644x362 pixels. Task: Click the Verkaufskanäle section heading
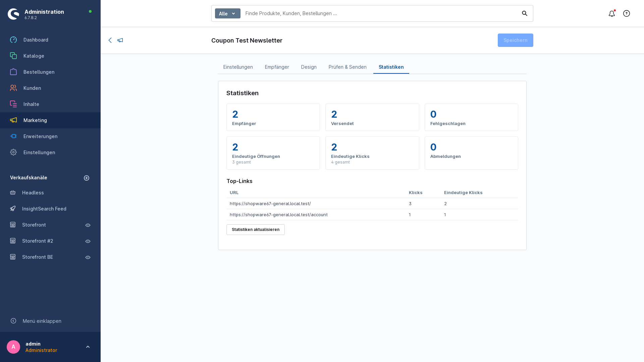coord(29,178)
